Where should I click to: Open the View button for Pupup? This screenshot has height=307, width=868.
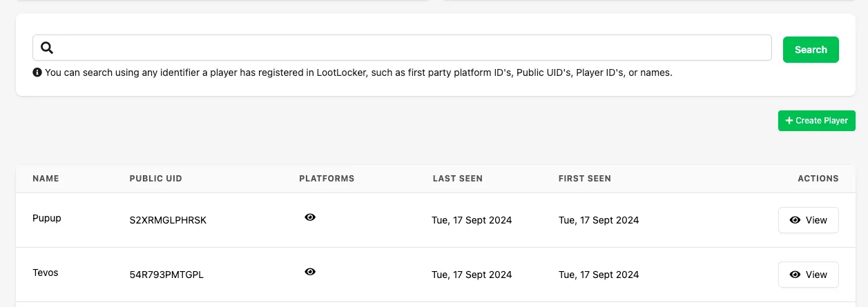tap(808, 220)
